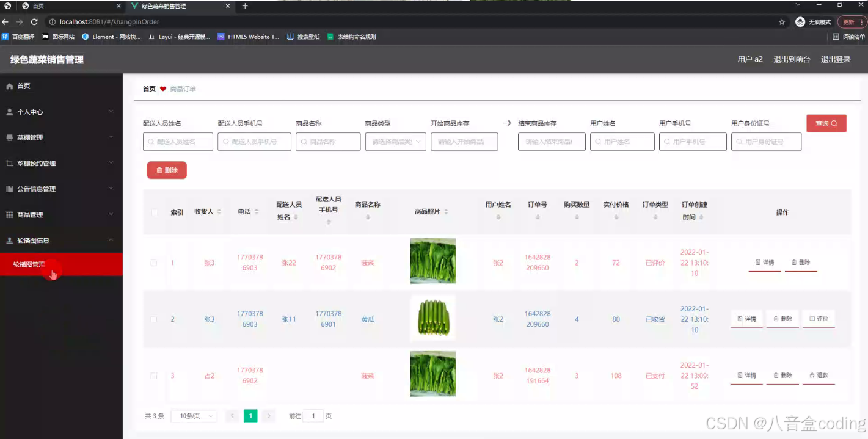Viewport: 868px width, 439px height.
Task: Click 退款 for row 3 order
Action: pyautogui.click(x=819, y=376)
